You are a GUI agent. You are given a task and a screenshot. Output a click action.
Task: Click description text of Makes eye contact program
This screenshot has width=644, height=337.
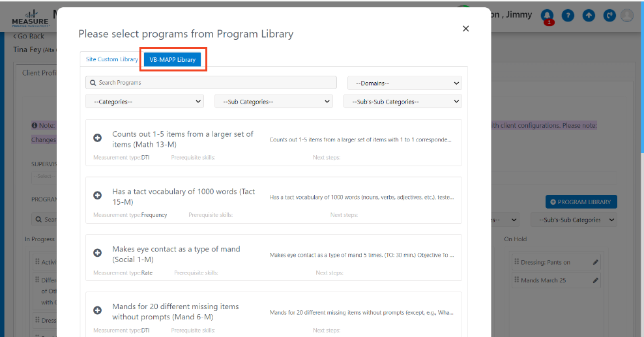point(361,255)
